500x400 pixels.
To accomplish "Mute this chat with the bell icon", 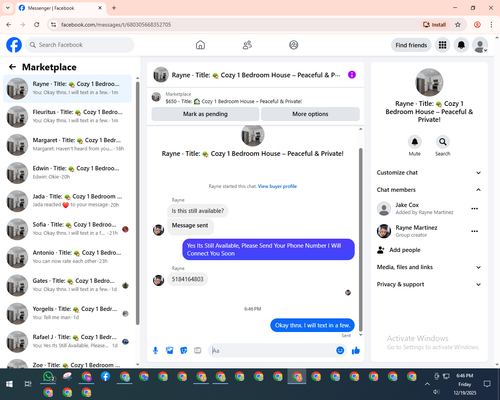I will pos(415,142).
